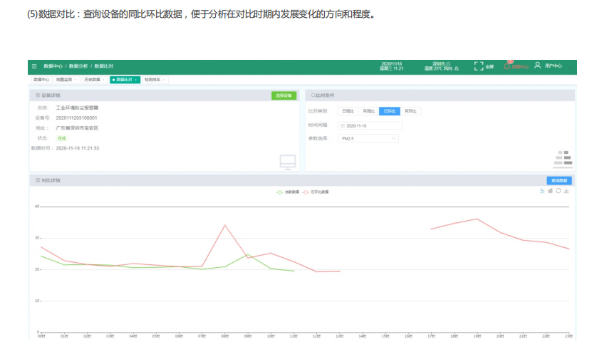
Task: Open the alarm center bell icon
Action: coord(507,66)
